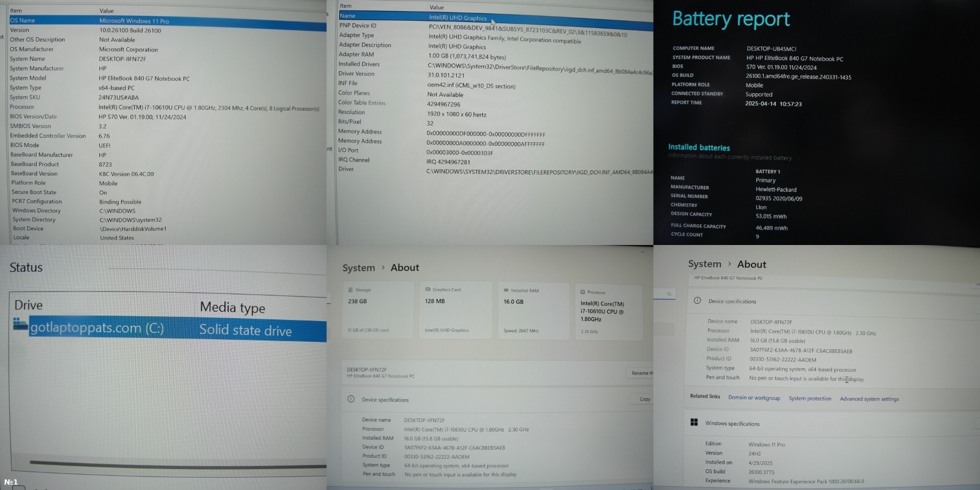Viewport: 980px width, 490px height.
Task: Click the REPORT TIME value 2025-04-14
Action: click(773, 104)
